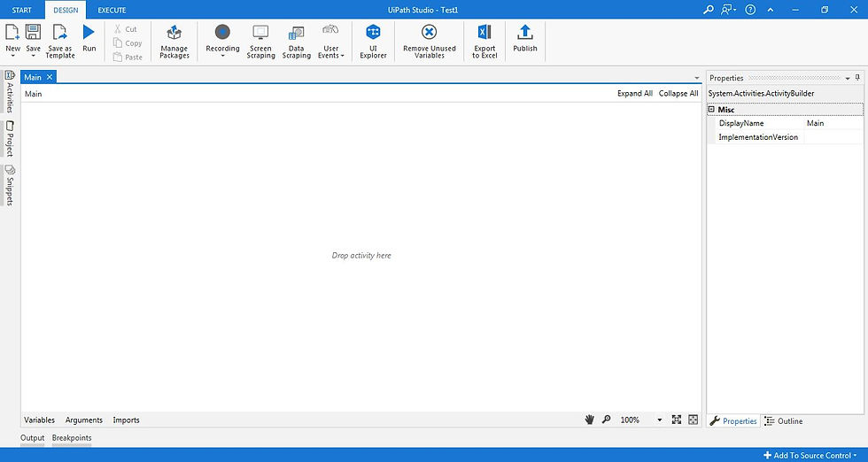The image size is (868, 462).
Task: Switch to the Properties bottom tab
Action: (733, 421)
